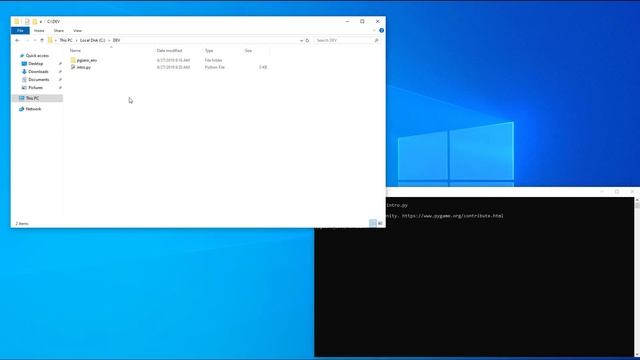Click the Forward navigation arrow
The image size is (640, 360).
[x=27, y=40]
